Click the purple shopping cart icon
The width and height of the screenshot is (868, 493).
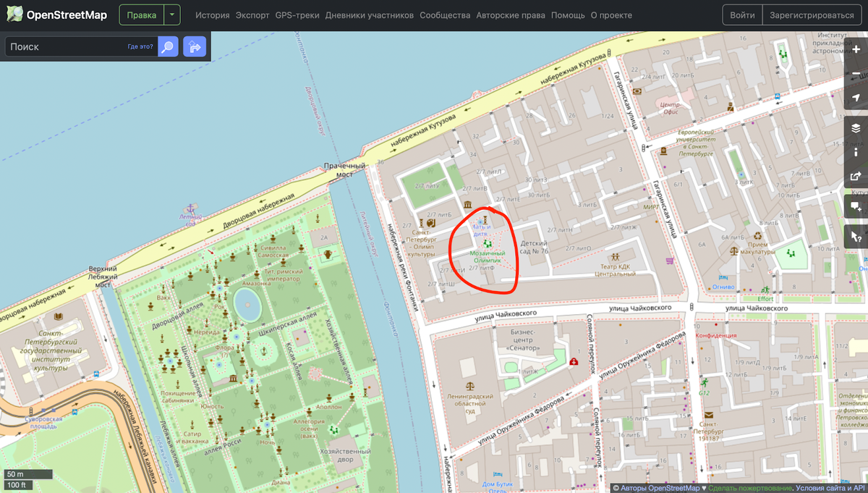[671, 261]
